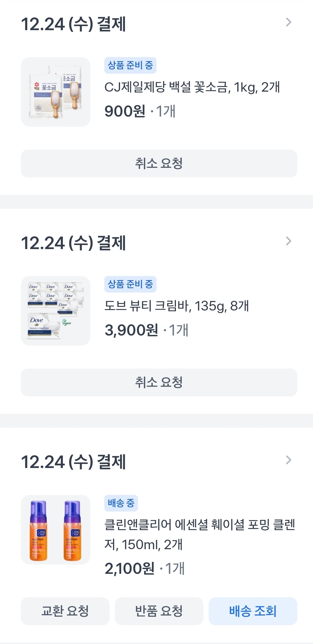Screen dimensions: 313x644
Task: Tap the 2,100원 price text
Action: pyautogui.click(x=130, y=569)
